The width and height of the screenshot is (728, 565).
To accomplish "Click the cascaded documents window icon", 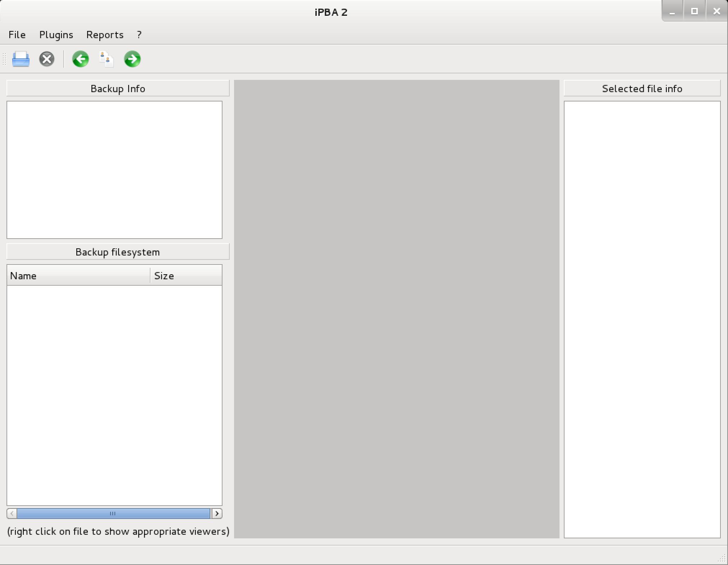I will tap(106, 59).
